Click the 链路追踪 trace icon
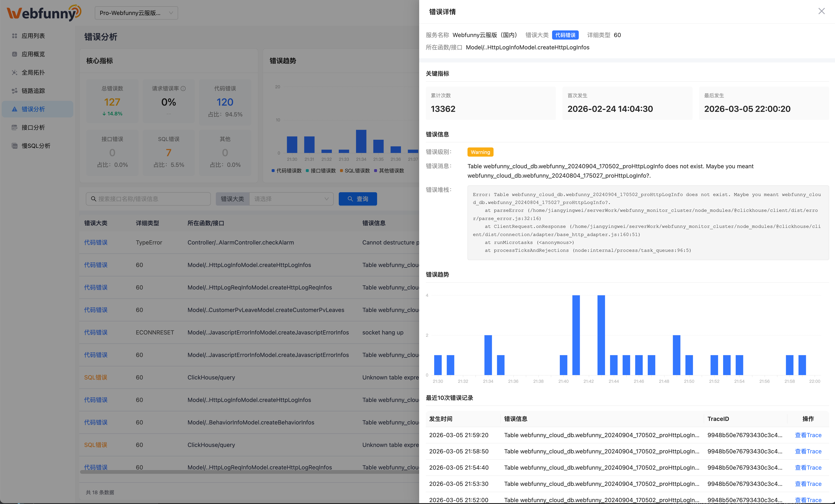This screenshot has width=835, height=504. 14,91
